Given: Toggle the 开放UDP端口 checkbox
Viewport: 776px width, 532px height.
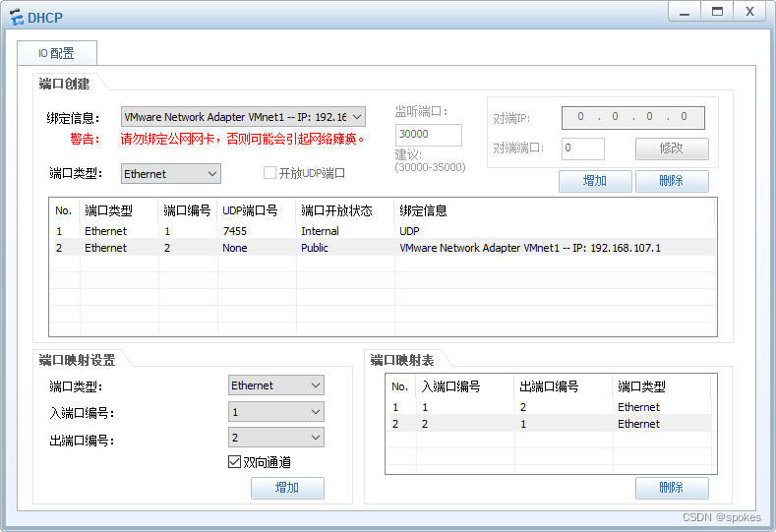Looking at the screenshot, I should (x=269, y=173).
